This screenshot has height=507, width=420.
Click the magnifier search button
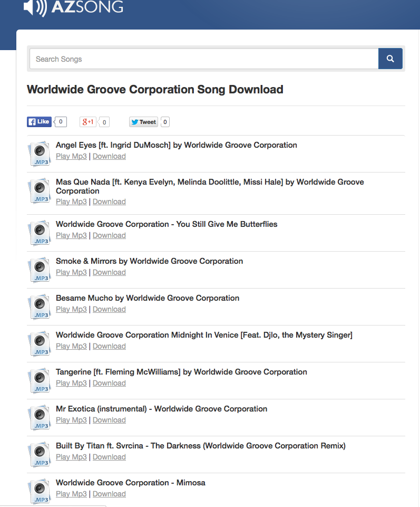click(x=390, y=59)
